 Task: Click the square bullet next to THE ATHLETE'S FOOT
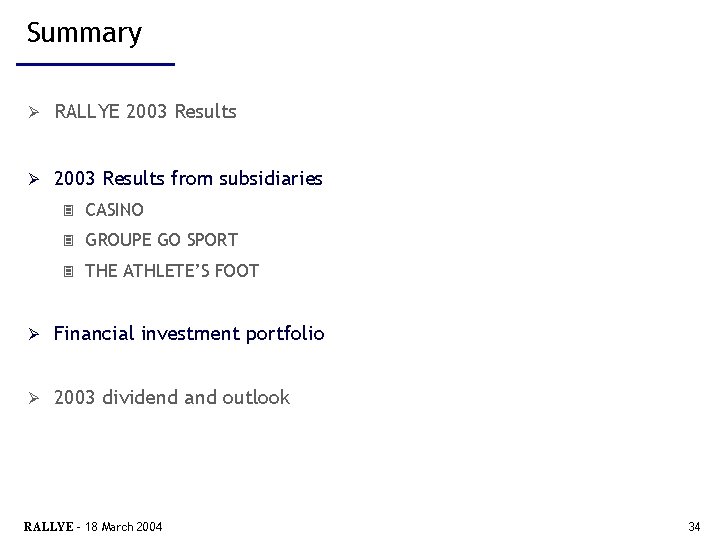(68, 272)
